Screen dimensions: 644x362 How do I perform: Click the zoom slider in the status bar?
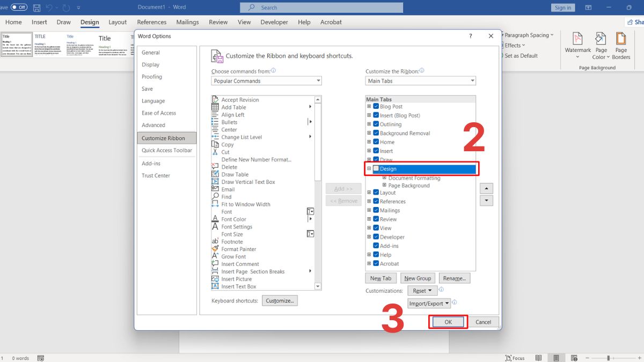pos(609,358)
